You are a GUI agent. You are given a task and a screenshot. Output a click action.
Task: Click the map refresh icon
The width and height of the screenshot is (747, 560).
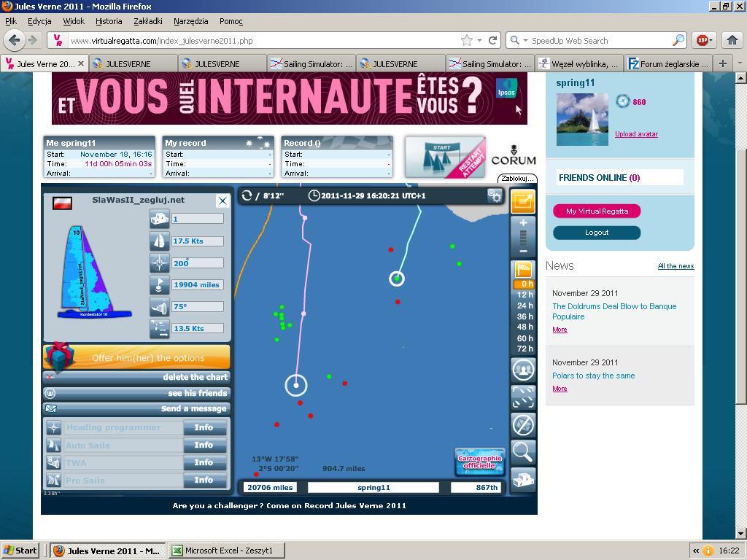pyautogui.click(x=247, y=195)
